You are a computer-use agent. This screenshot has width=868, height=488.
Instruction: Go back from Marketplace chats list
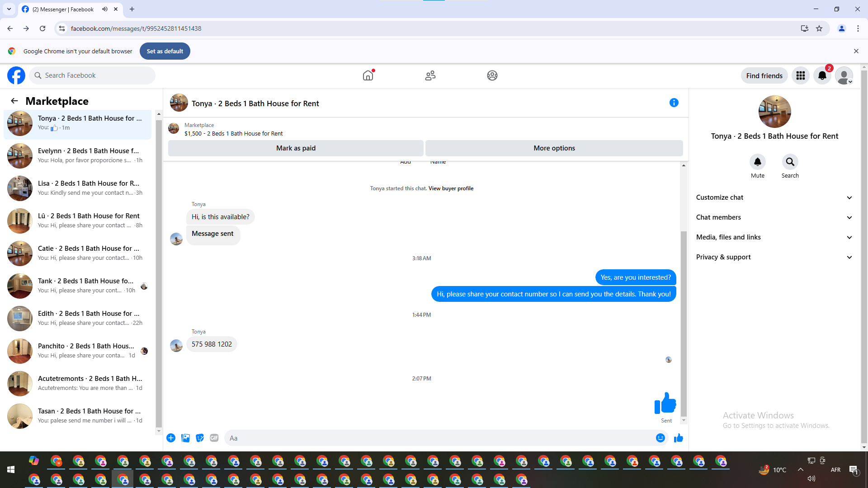14,101
